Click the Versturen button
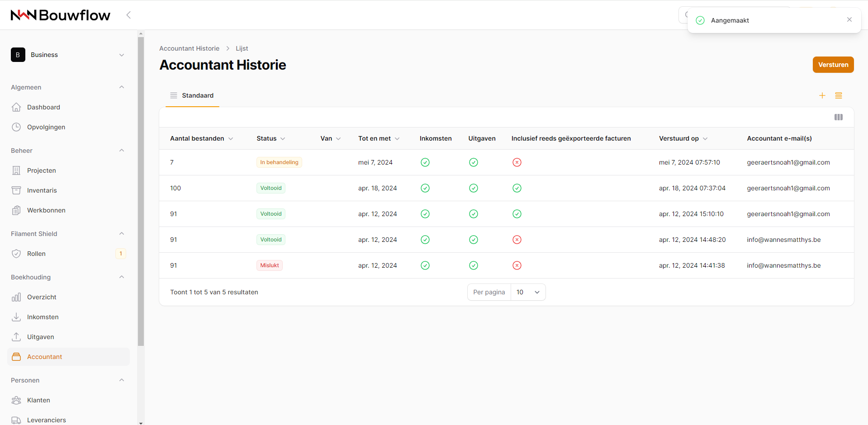This screenshot has height=425, width=868. tap(833, 65)
